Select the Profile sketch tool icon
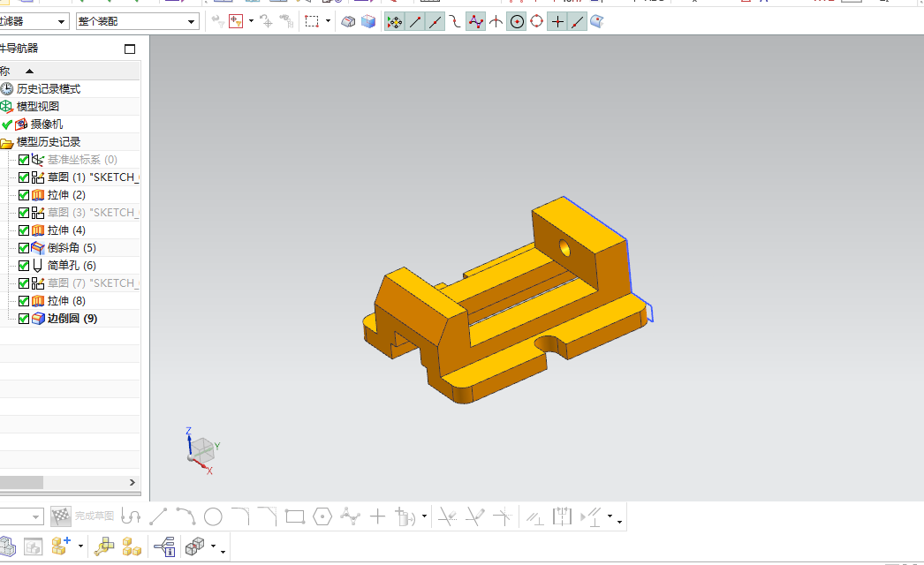 pos(131,516)
